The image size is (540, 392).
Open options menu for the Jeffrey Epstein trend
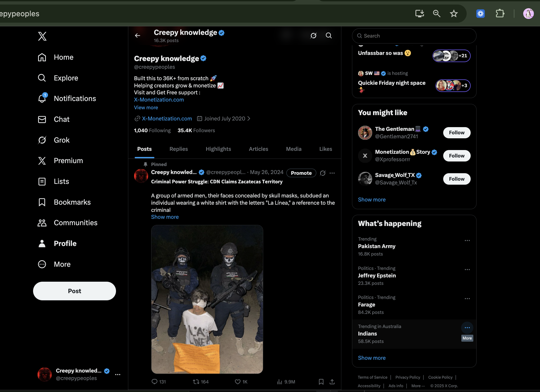pos(467,269)
